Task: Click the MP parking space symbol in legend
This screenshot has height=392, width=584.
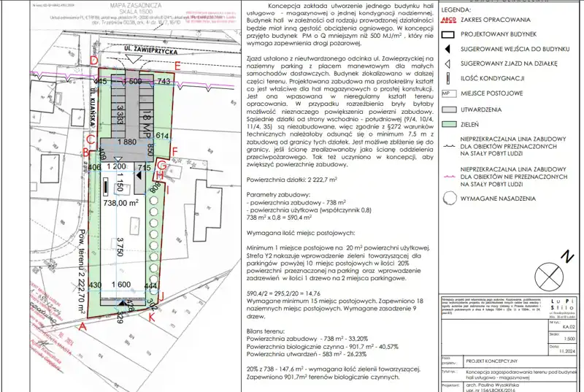Action: click(448, 93)
